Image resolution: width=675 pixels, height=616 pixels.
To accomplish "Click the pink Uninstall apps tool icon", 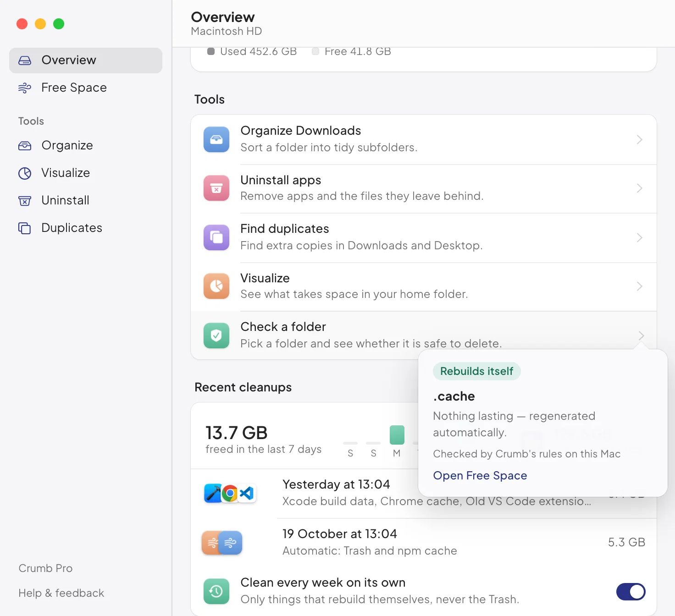I will (216, 188).
